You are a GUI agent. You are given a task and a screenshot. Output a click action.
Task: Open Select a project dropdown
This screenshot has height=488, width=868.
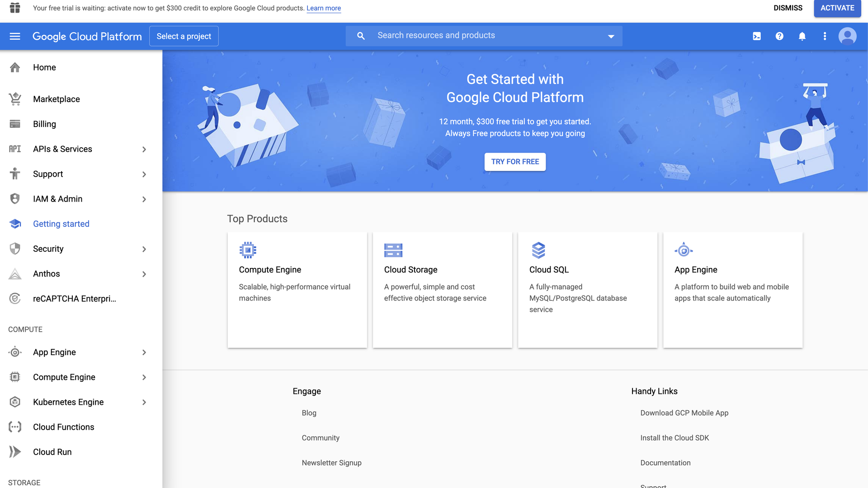[184, 36]
